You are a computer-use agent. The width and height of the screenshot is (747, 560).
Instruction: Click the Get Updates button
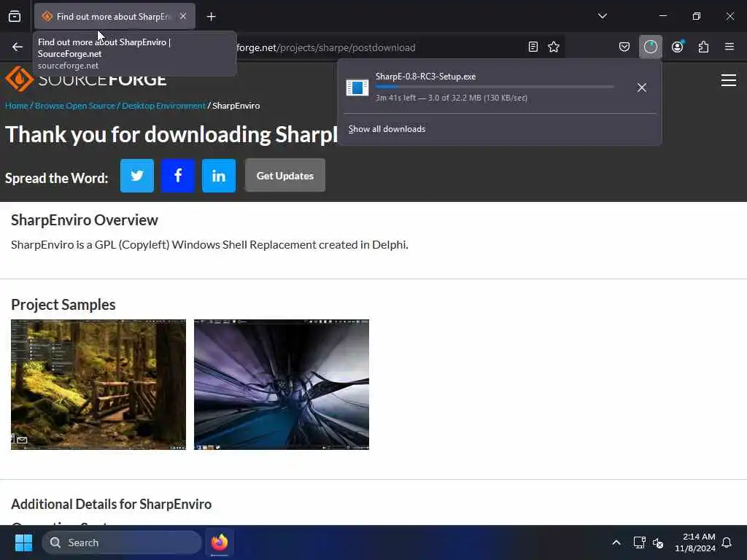tap(285, 175)
